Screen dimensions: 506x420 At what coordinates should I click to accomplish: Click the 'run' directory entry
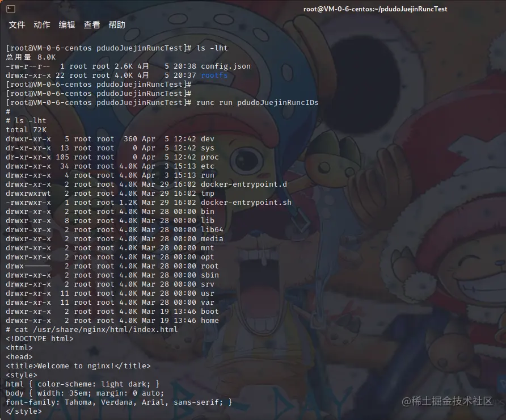(208, 175)
